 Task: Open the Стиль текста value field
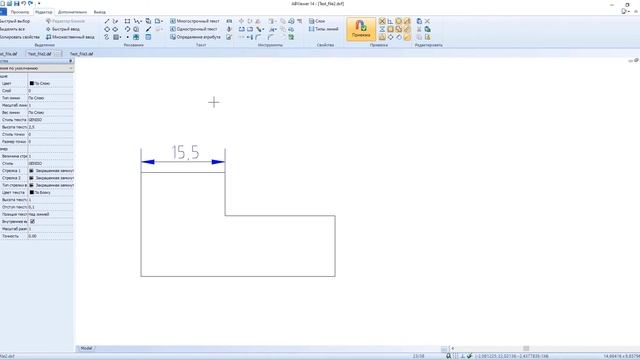pos(51,120)
